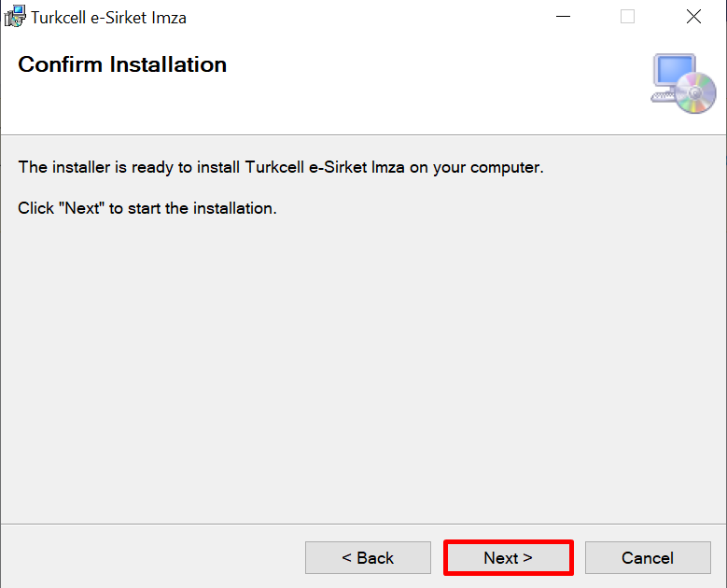Screen dimensions: 727x588
Task: Go back with the Back button
Action: [368, 557]
